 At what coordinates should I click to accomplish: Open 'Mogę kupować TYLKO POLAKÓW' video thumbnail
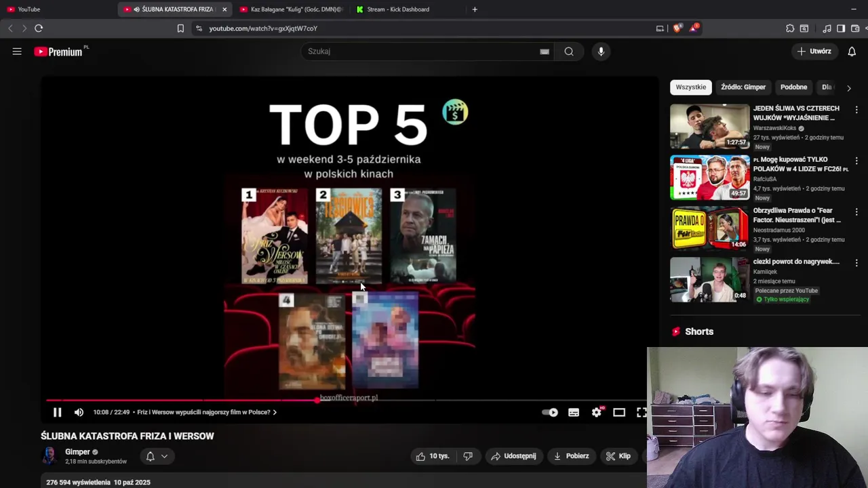tap(709, 178)
